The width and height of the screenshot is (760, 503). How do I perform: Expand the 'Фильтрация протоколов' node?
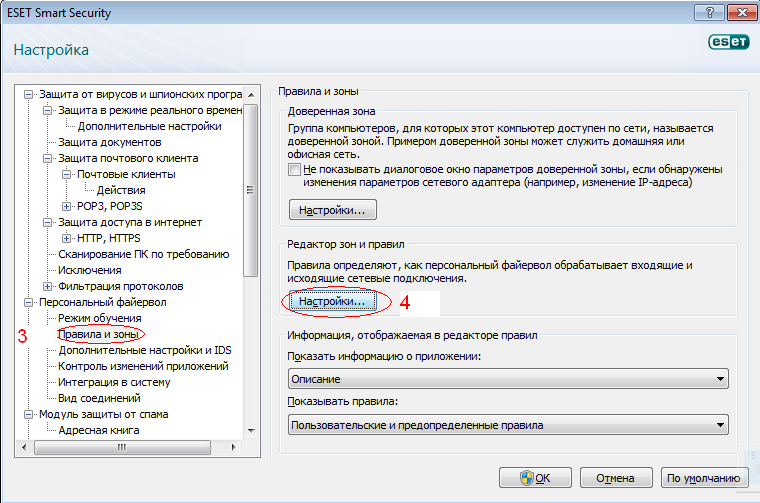(x=48, y=286)
